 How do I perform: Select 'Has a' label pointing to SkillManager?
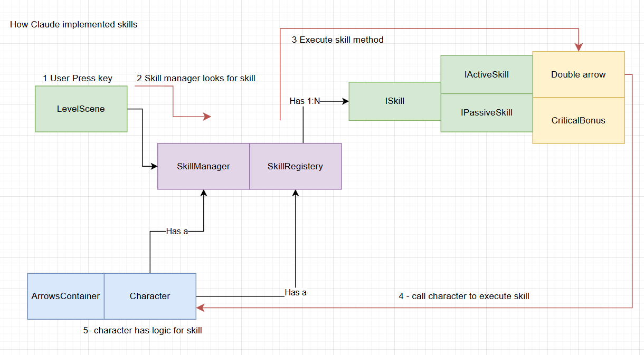(177, 231)
